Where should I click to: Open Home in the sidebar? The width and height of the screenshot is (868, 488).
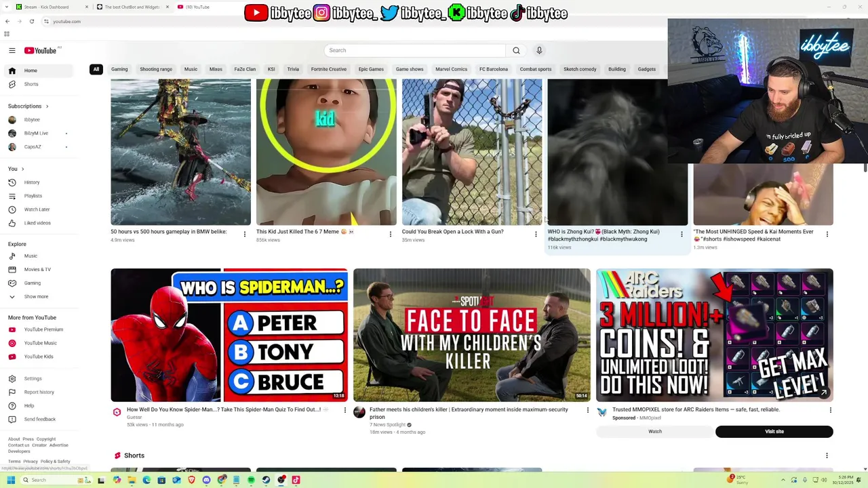pos(39,70)
